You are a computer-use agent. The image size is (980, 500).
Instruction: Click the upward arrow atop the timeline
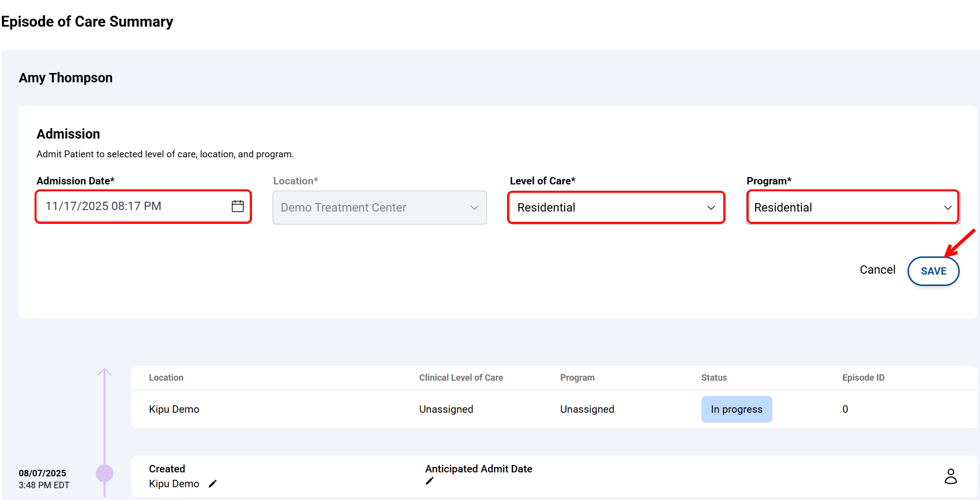[105, 372]
